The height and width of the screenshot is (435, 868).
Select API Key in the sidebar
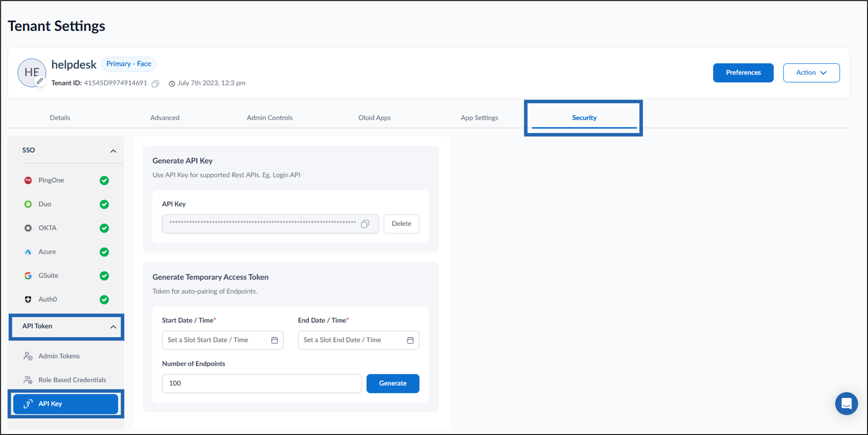tap(66, 404)
